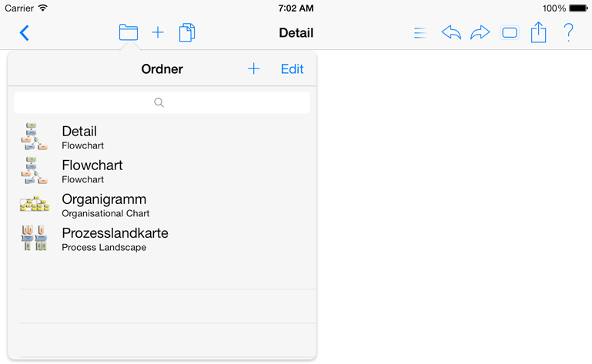Select the Prozesslandkarte entry
The height and width of the screenshot is (364, 592).
coord(162,239)
